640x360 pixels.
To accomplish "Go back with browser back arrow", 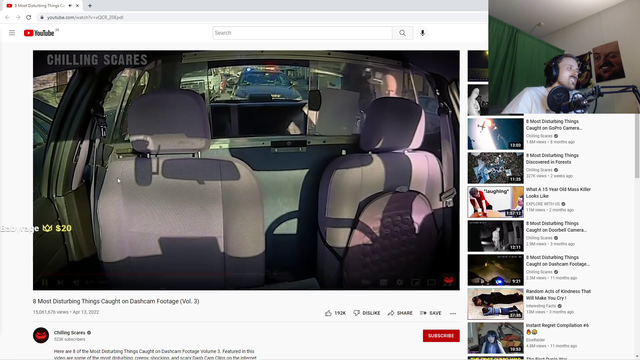I will tap(7, 17).
